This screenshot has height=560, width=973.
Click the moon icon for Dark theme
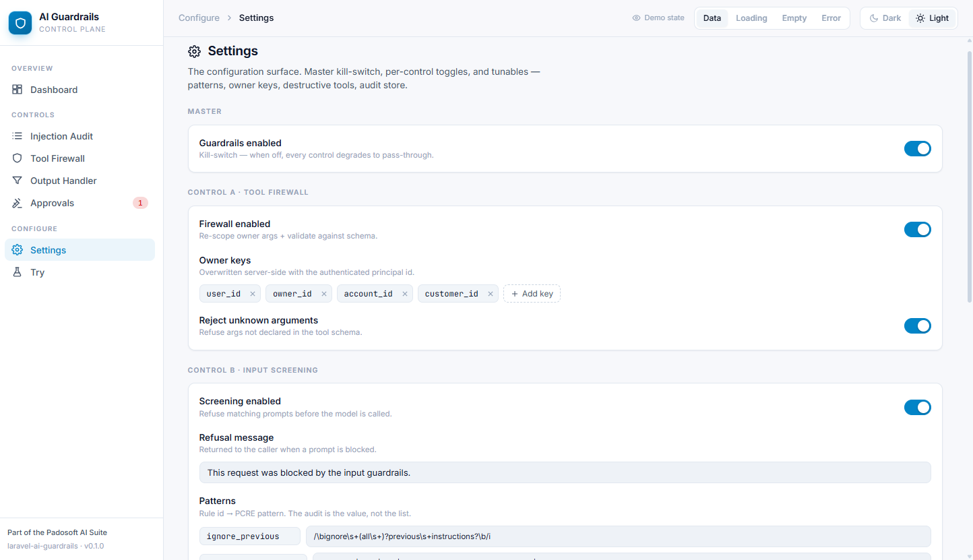pos(874,18)
